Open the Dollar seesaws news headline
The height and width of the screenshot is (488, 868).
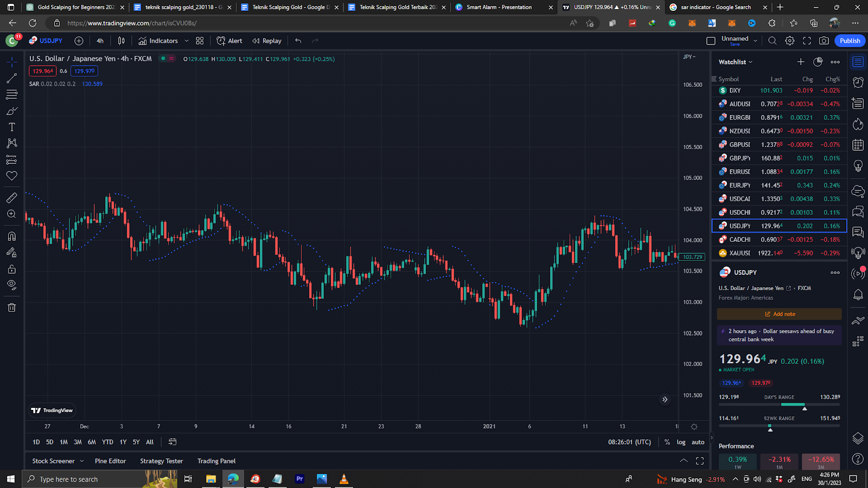pyautogui.click(x=780, y=335)
